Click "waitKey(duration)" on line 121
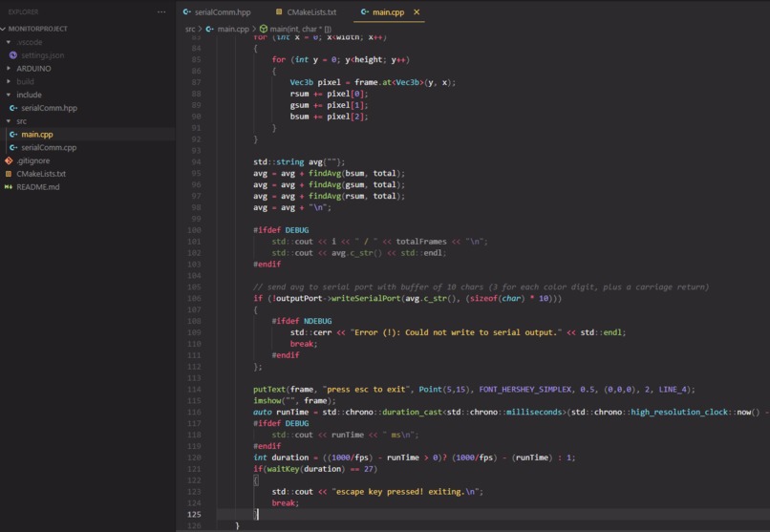The width and height of the screenshot is (770, 532). tap(304, 469)
